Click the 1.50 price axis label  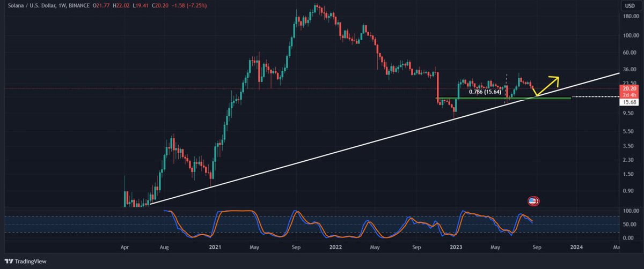(629, 174)
